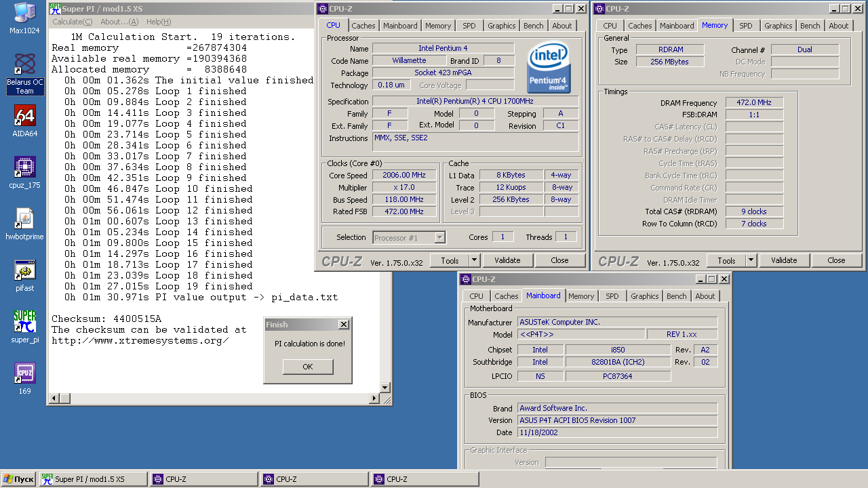Open SPD tab in Memory window
Viewport: 868px width, 488px height.
pyautogui.click(x=746, y=26)
